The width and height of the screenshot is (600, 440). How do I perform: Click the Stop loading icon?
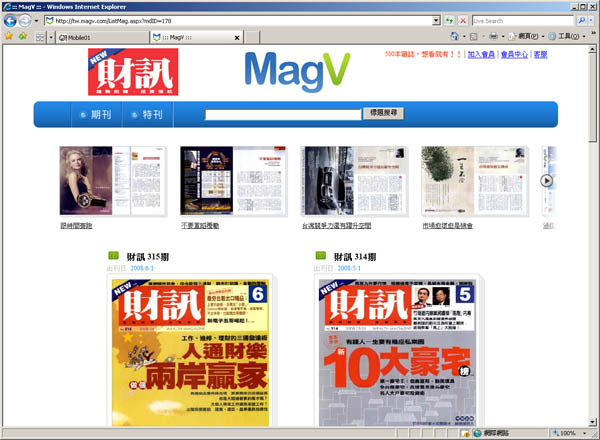463,21
